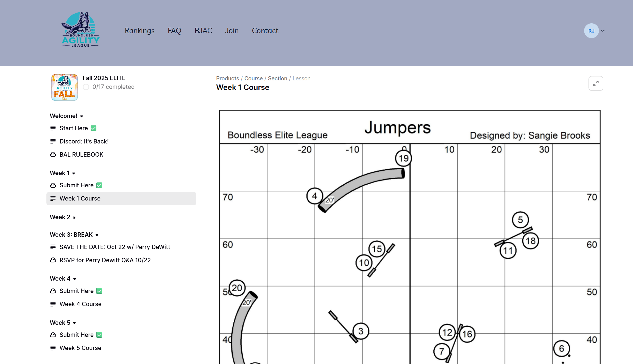Toggle Week 1 Submit Here completed checkbox
This screenshot has width=633, height=364.
(99, 185)
